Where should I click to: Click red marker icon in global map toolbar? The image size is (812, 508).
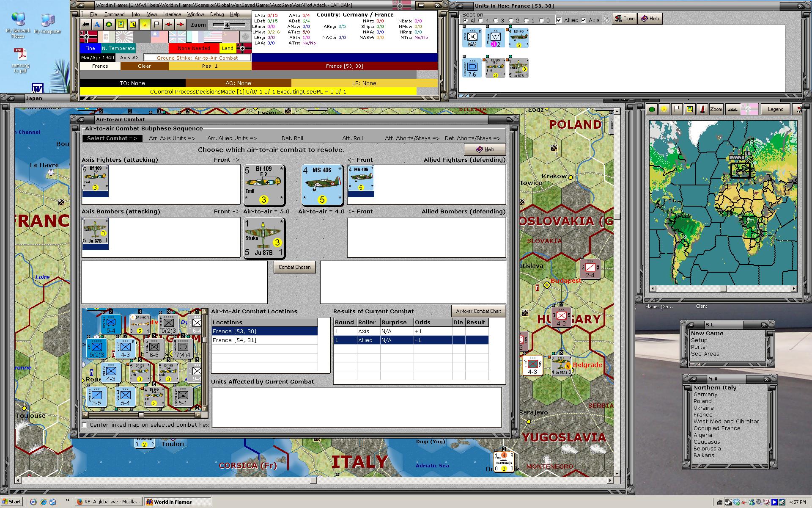coord(702,109)
